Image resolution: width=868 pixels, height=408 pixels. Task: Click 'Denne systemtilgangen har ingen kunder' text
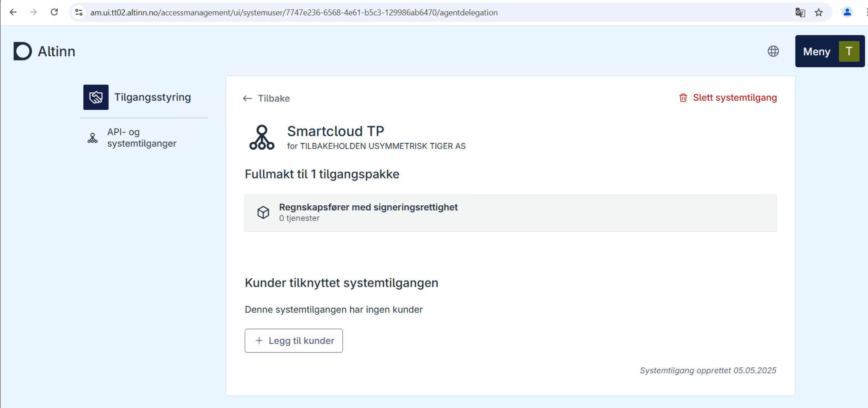click(334, 309)
